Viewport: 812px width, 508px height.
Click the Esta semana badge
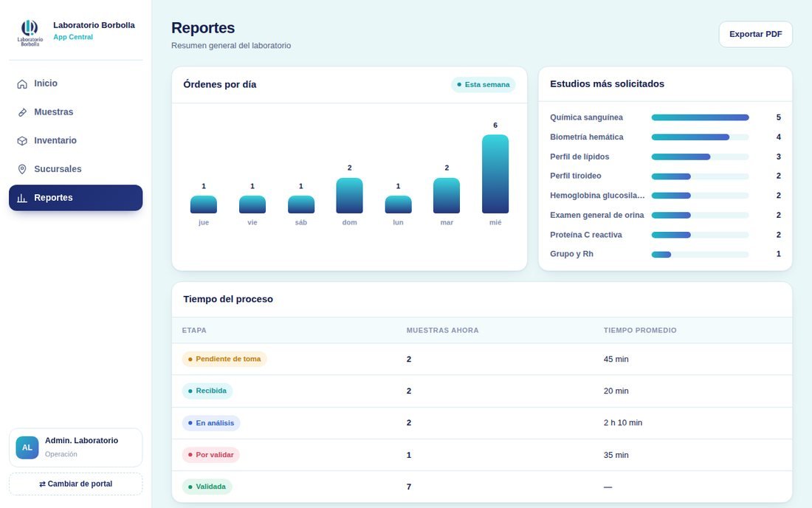(x=484, y=84)
